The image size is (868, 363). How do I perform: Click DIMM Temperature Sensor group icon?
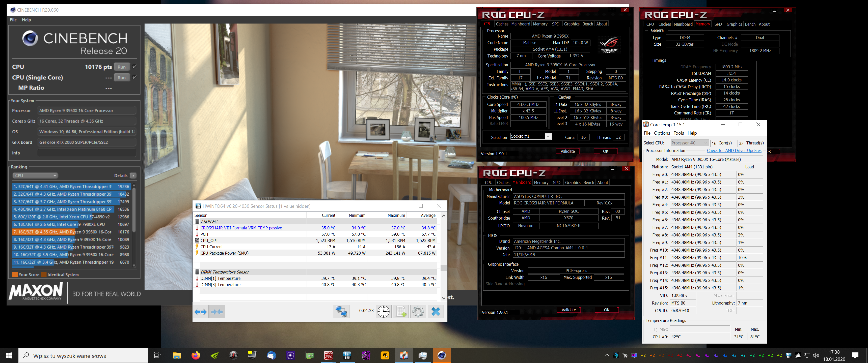(x=197, y=272)
